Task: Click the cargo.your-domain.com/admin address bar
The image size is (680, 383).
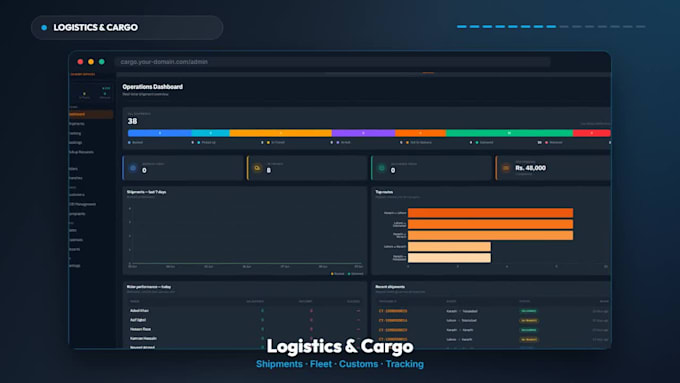Action: click(x=333, y=62)
